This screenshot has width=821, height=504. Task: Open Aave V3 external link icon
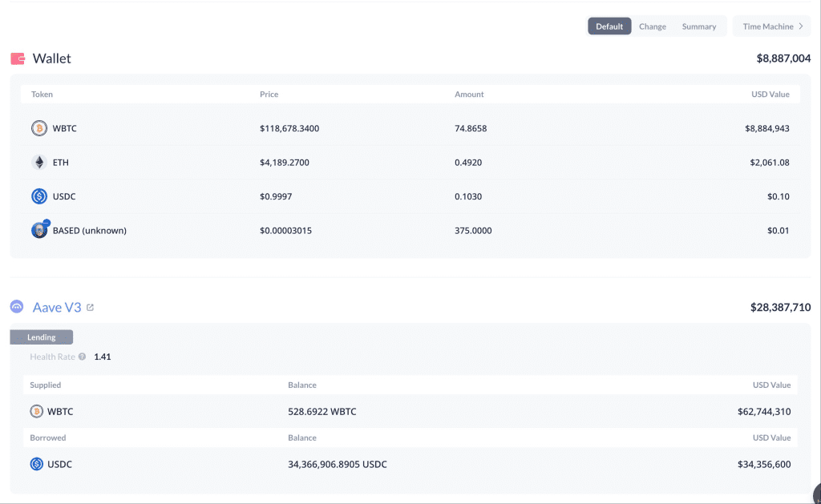[x=90, y=308]
